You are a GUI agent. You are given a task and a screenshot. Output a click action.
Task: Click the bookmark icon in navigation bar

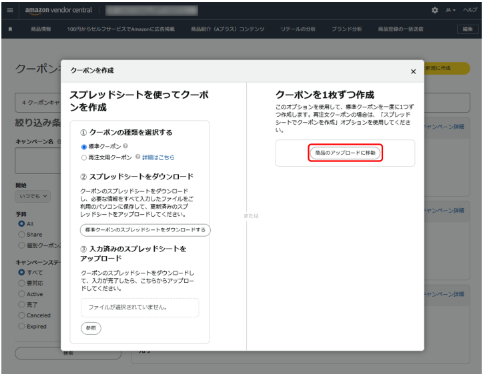pos(10,29)
